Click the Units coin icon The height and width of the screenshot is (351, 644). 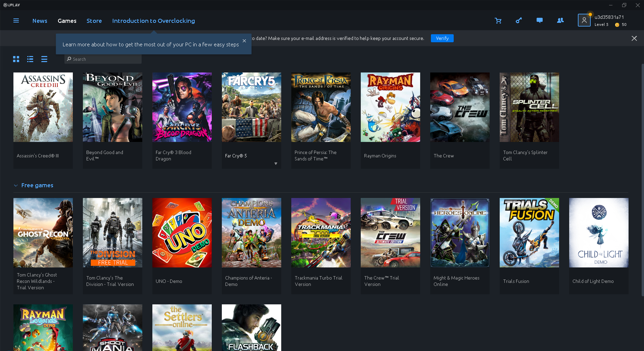tap(617, 25)
